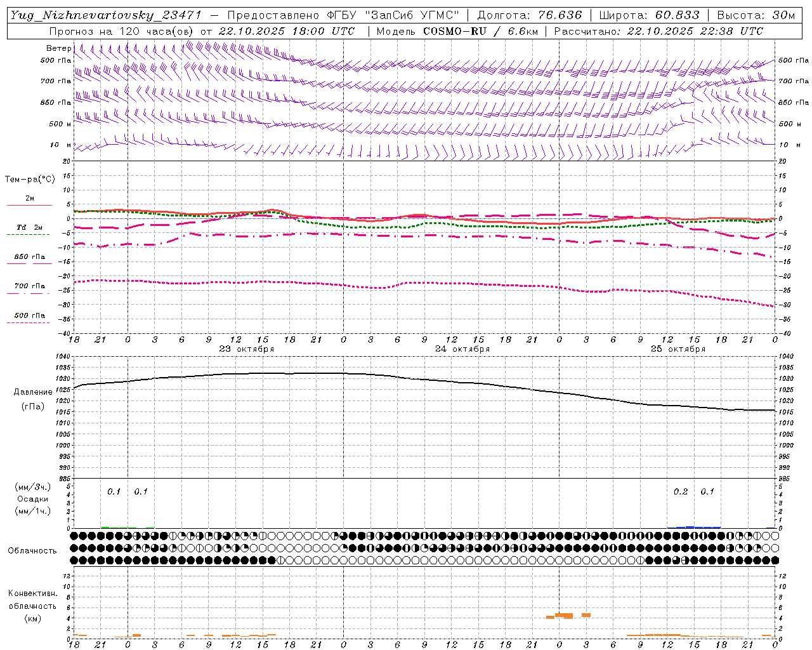Click the '850 гПа' temperature legend entry
The width and height of the screenshot is (812, 650).
click(x=30, y=257)
